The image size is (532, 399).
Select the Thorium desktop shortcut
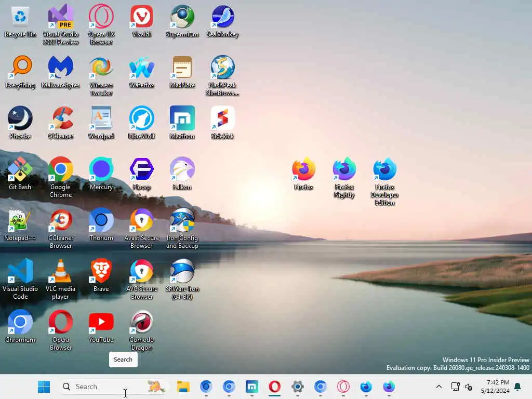(x=101, y=224)
